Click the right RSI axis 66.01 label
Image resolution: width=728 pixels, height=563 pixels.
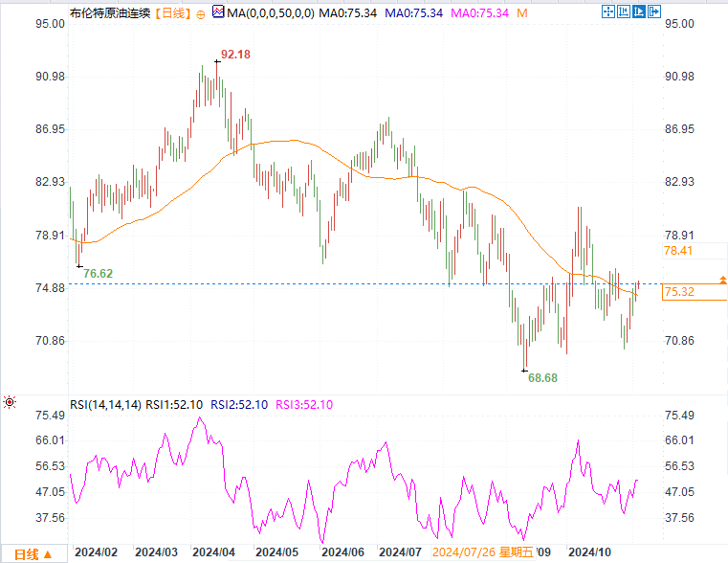680,440
